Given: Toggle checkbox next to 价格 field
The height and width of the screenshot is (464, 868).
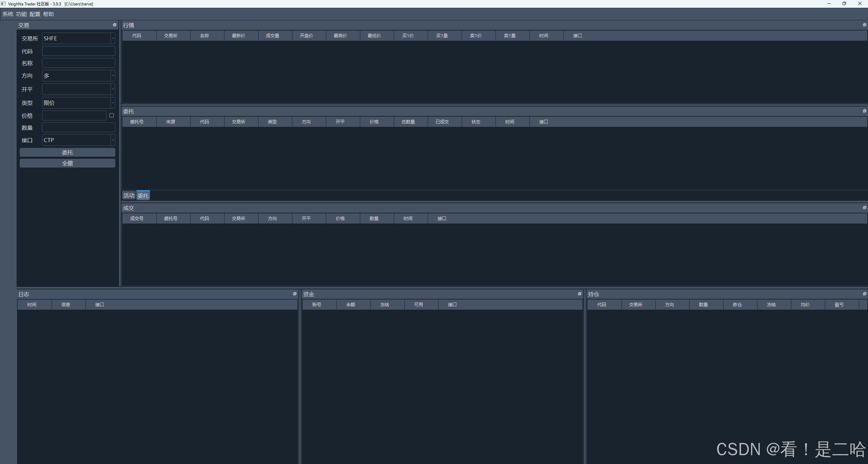Looking at the screenshot, I should tap(112, 116).
